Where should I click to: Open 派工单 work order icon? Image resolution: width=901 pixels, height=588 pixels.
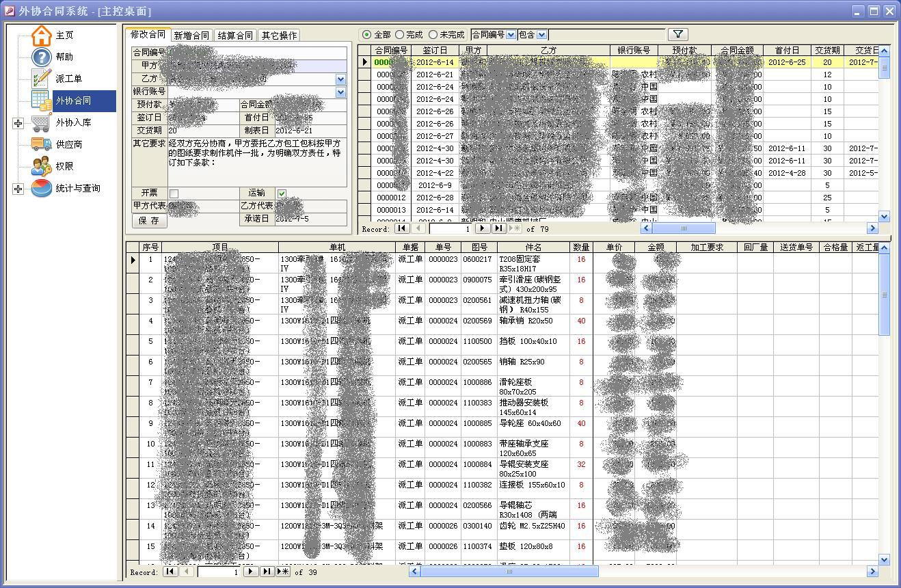pos(42,79)
